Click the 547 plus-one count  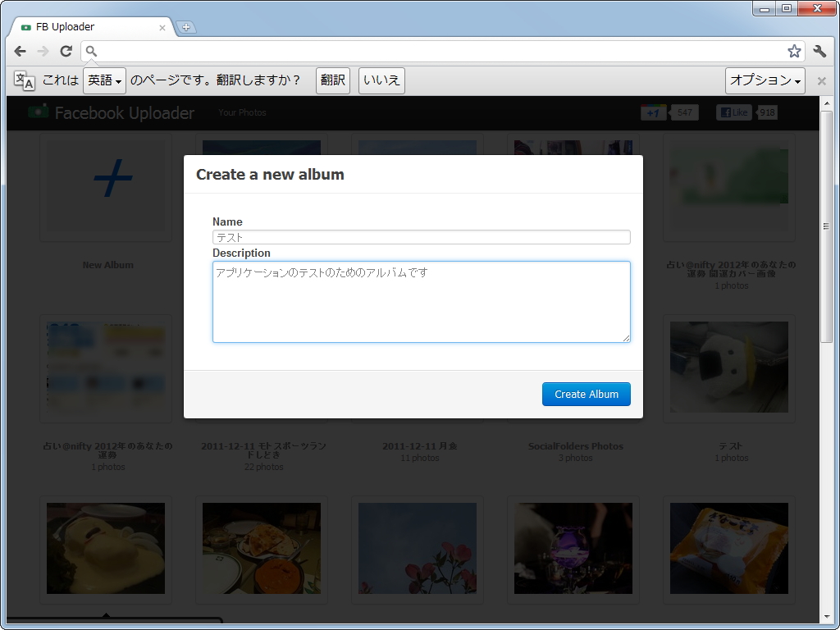point(684,112)
